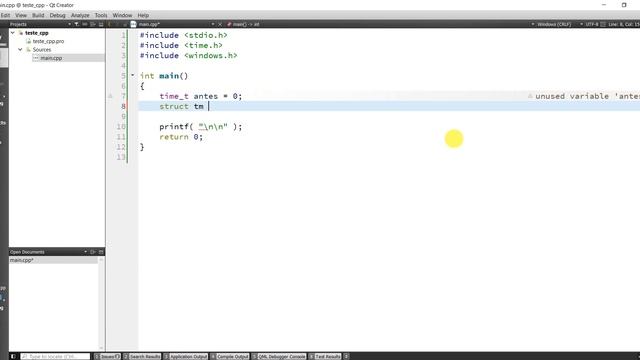The height and width of the screenshot is (360, 640).
Task: Click the printf line in the code
Action: [x=200, y=127]
